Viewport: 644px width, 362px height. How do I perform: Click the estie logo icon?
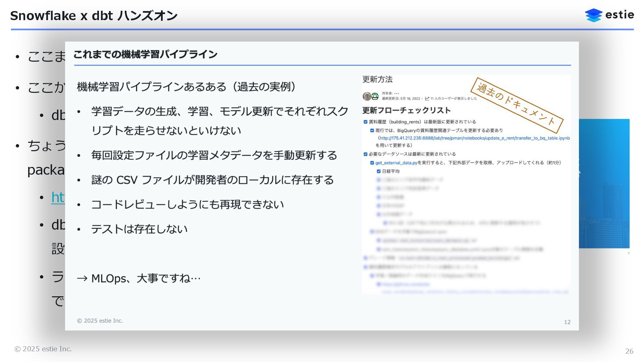pyautogui.click(x=593, y=15)
